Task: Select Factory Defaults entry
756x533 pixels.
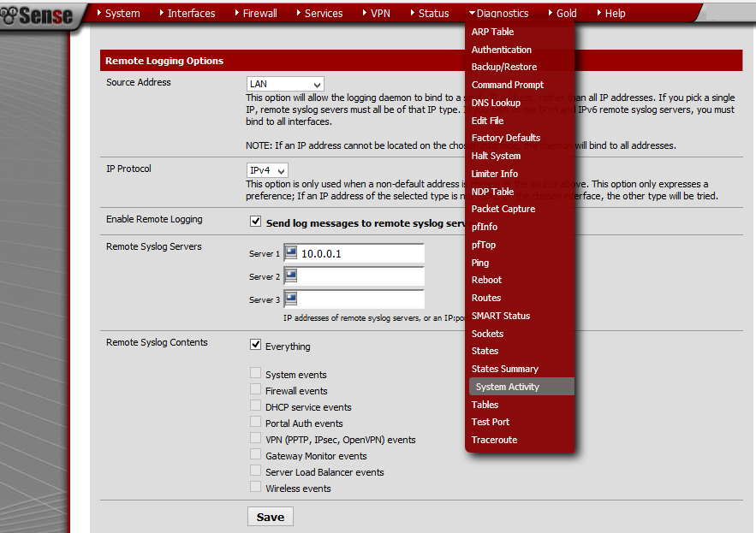Action: point(506,138)
